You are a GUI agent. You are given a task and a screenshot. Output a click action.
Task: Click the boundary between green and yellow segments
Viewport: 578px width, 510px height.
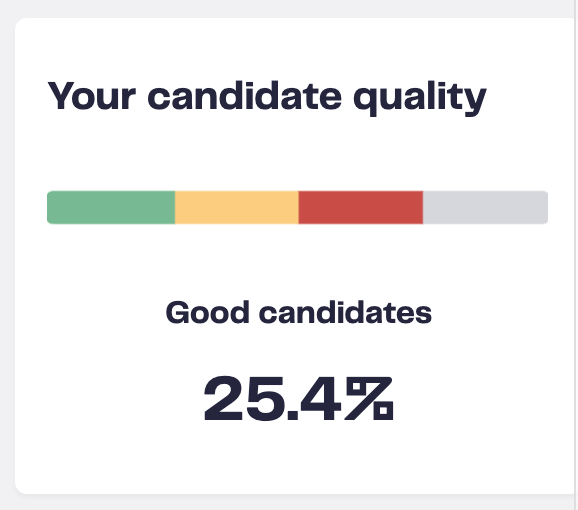pos(175,207)
